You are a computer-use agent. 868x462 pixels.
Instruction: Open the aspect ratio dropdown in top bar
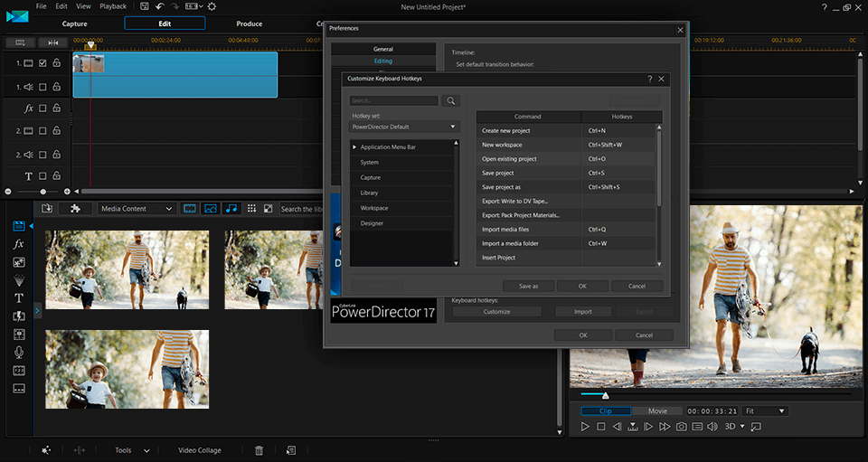click(x=193, y=6)
